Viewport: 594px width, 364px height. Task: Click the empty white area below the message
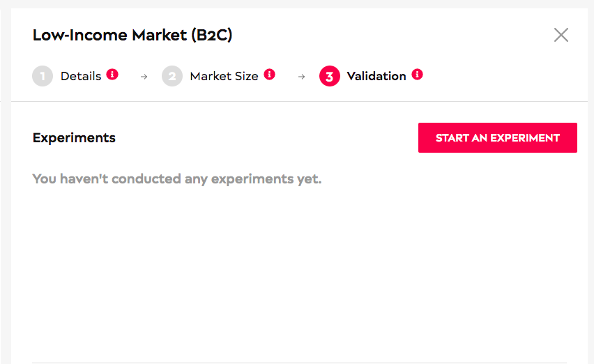(x=299, y=273)
